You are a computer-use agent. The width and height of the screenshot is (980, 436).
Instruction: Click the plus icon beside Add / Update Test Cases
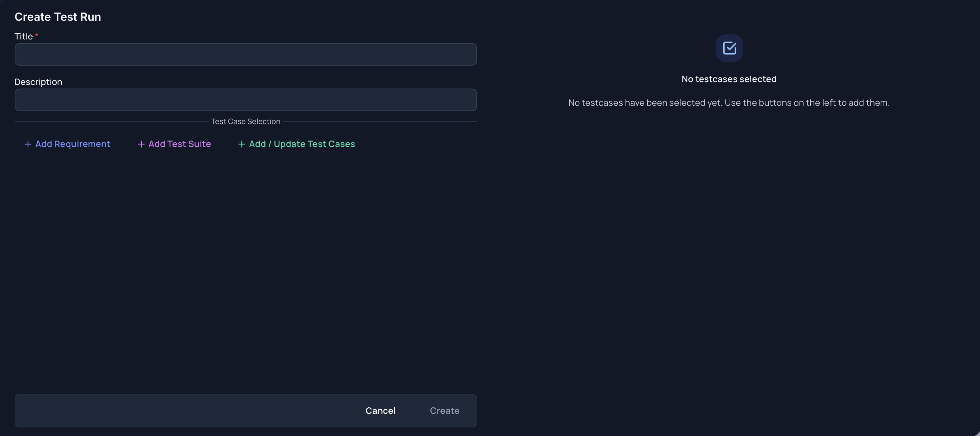point(241,144)
